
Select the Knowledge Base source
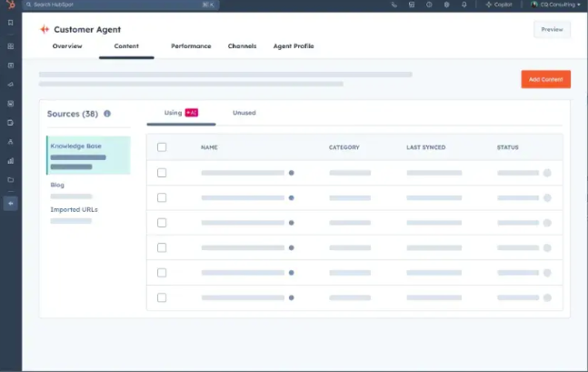[x=88, y=156]
